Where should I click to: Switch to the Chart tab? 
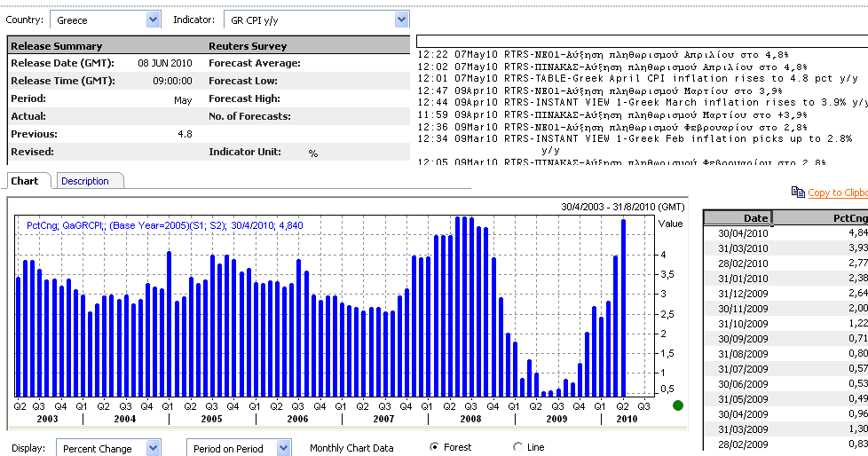point(25,181)
